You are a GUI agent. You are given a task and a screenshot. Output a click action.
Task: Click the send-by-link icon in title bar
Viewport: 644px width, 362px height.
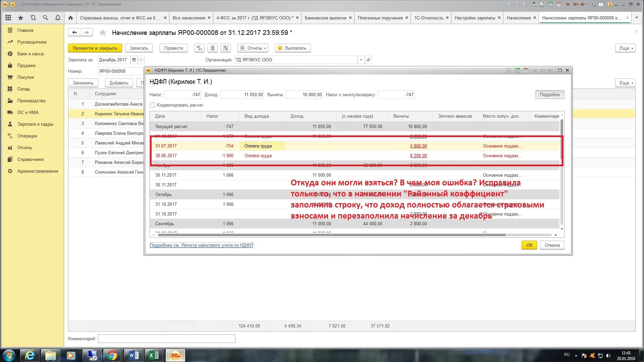pos(534,4)
